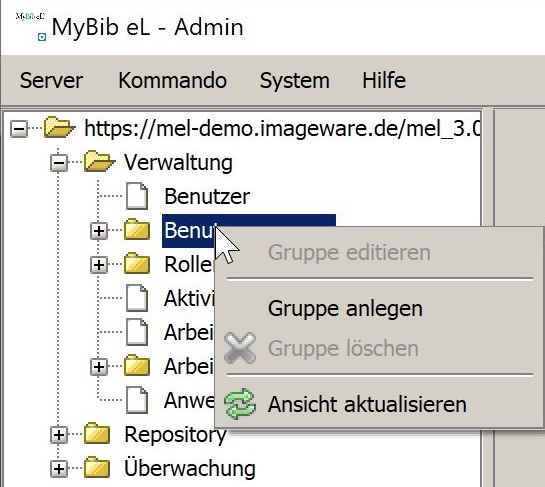Click the server URL open folder icon
This screenshot has height=487, width=545.
tap(59, 128)
